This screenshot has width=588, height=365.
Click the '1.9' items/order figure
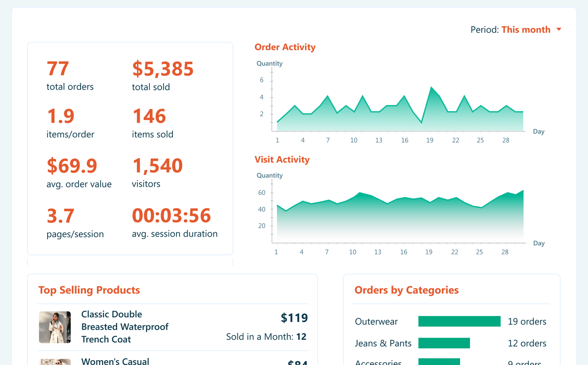pyautogui.click(x=61, y=116)
